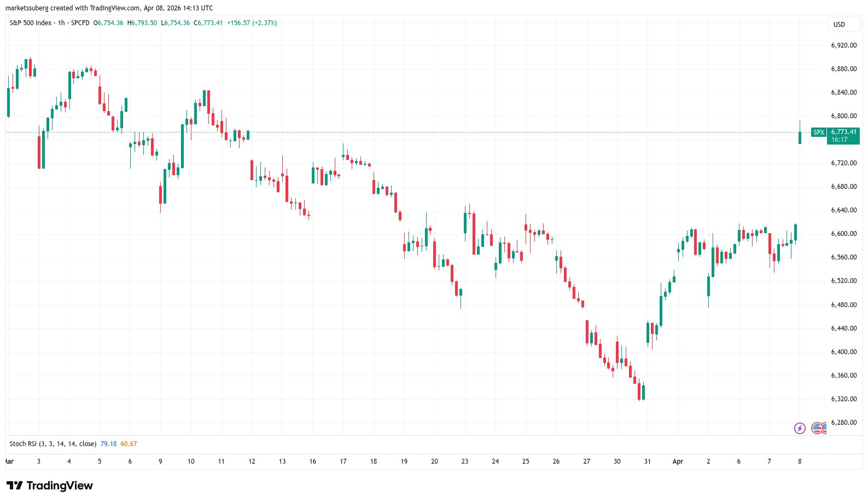
Task: Click the TradingView logo at bottom left
Action: 50,486
